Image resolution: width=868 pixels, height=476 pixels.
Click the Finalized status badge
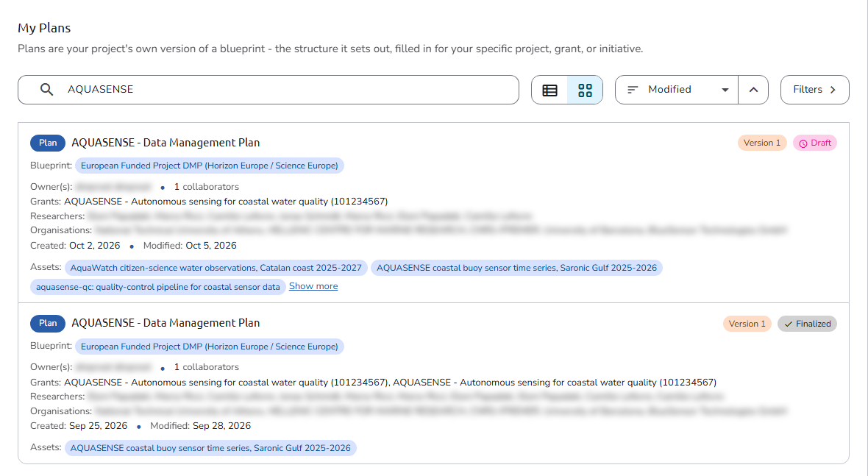pyautogui.click(x=807, y=324)
